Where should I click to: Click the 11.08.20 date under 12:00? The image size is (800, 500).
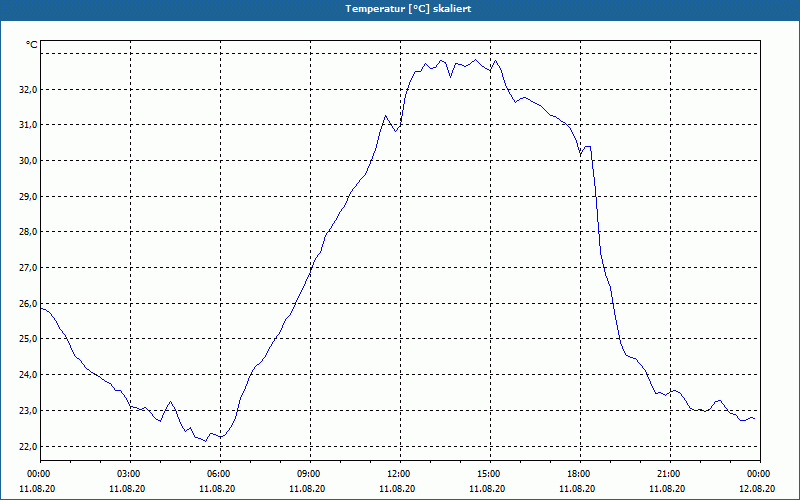(397, 488)
